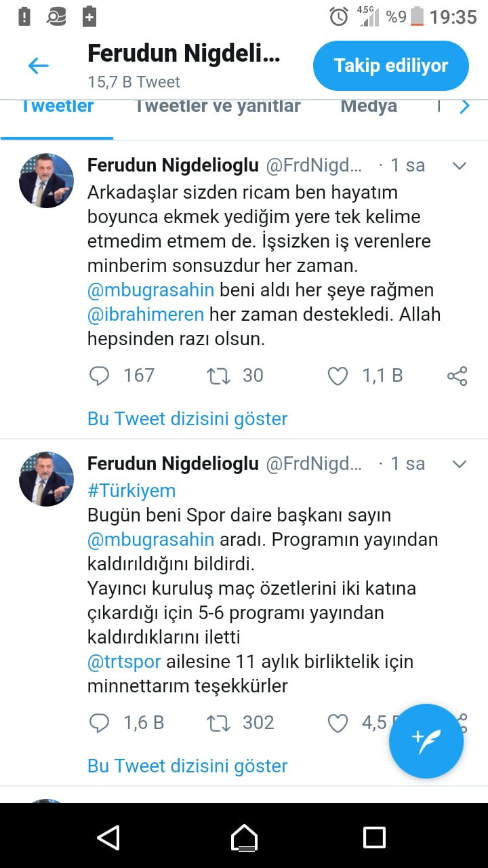Open the first tweet's options caret
488x868 pixels.
pyautogui.click(x=460, y=165)
